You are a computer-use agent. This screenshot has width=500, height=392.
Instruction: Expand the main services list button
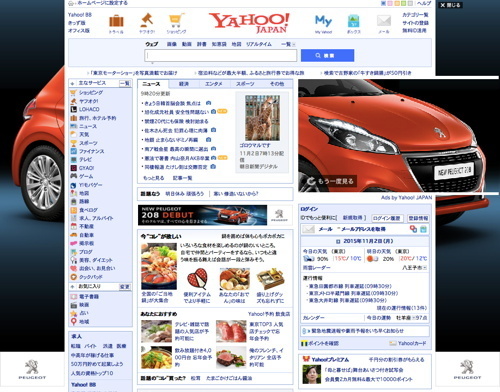[125, 83]
